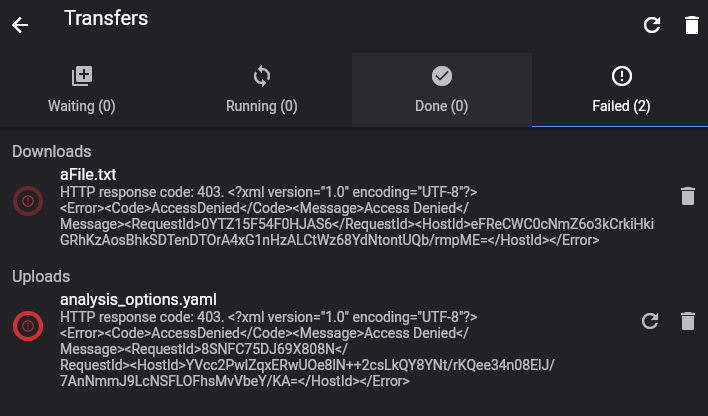Click the Transfers page title
The image size is (708, 416).
[x=106, y=18]
